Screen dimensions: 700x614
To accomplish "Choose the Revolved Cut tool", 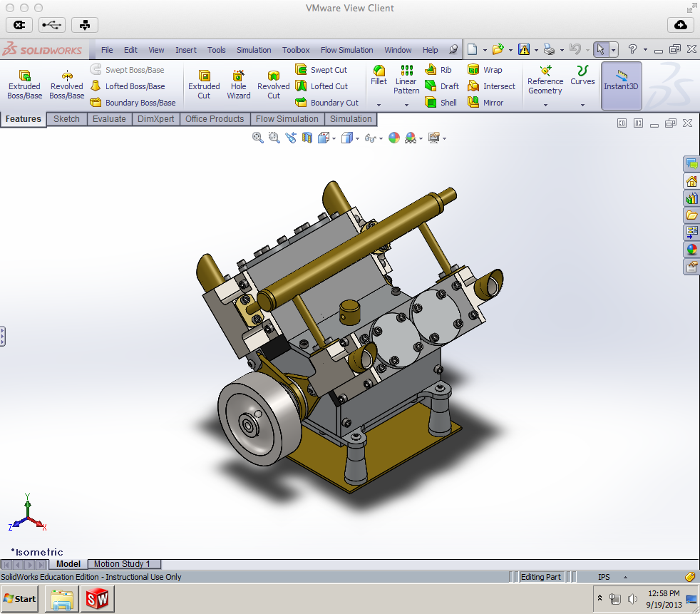I will point(274,81).
